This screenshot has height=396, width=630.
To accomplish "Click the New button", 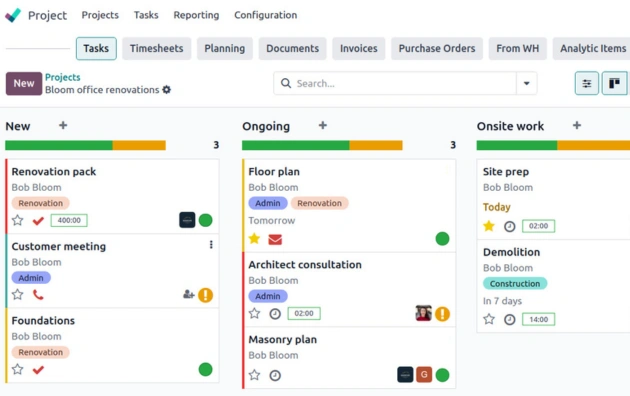I will (x=24, y=84).
